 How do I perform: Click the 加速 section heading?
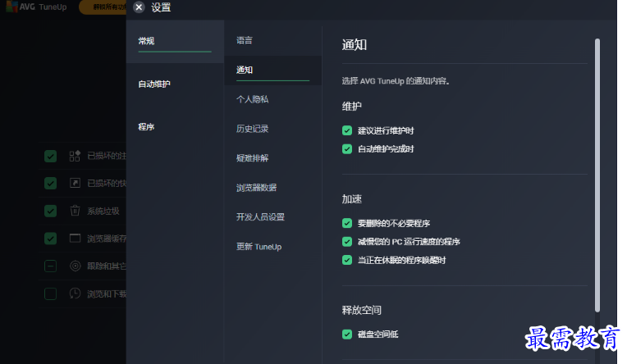(352, 199)
